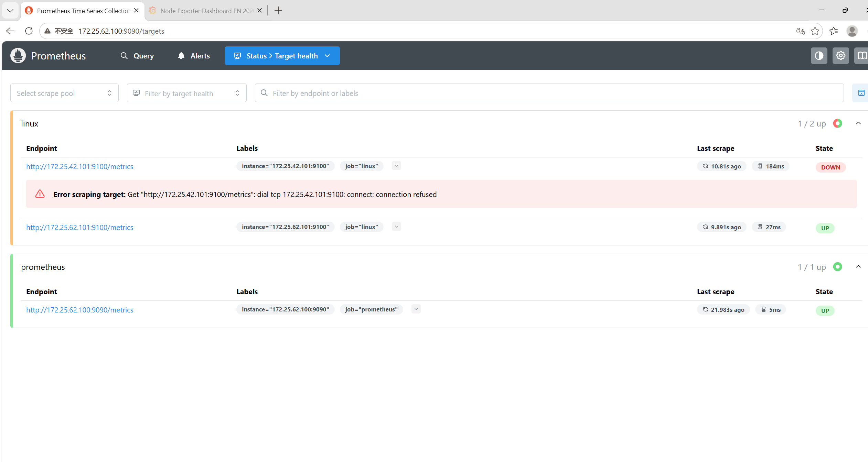This screenshot has width=868, height=462.
Task: Open the 172.25.62.101:9100 metrics endpoint link
Action: (80, 228)
